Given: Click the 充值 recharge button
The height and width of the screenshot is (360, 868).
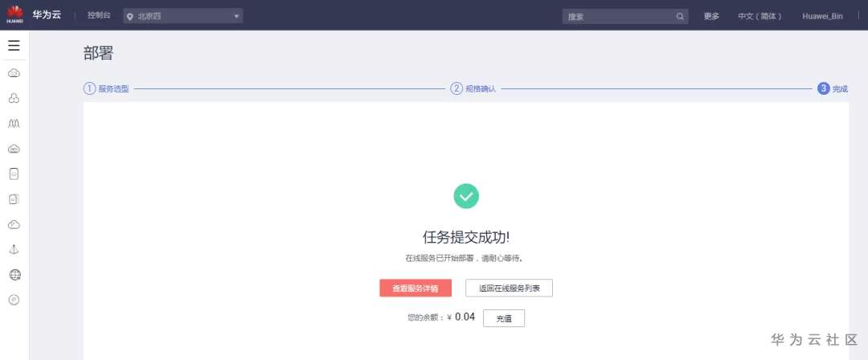Looking at the screenshot, I should click(504, 318).
